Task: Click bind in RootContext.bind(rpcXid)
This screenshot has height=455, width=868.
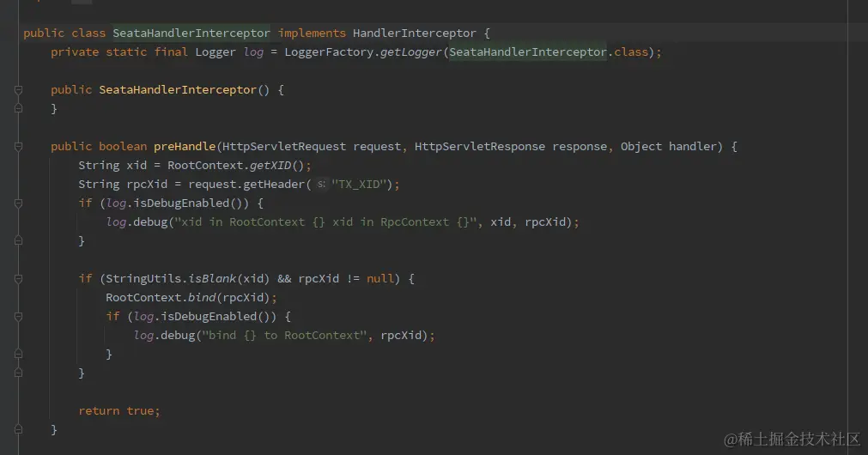Action: [202, 298]
